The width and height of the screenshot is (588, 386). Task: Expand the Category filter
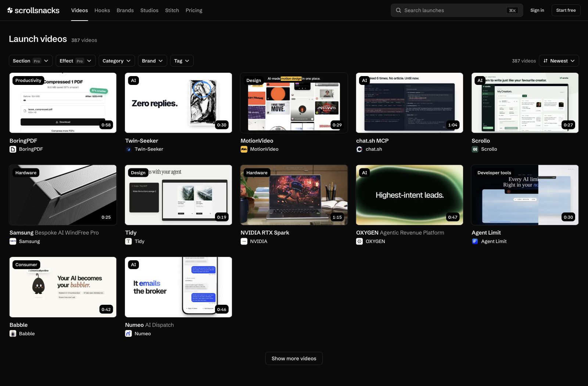pyautogui.click(x=116, y=61)
